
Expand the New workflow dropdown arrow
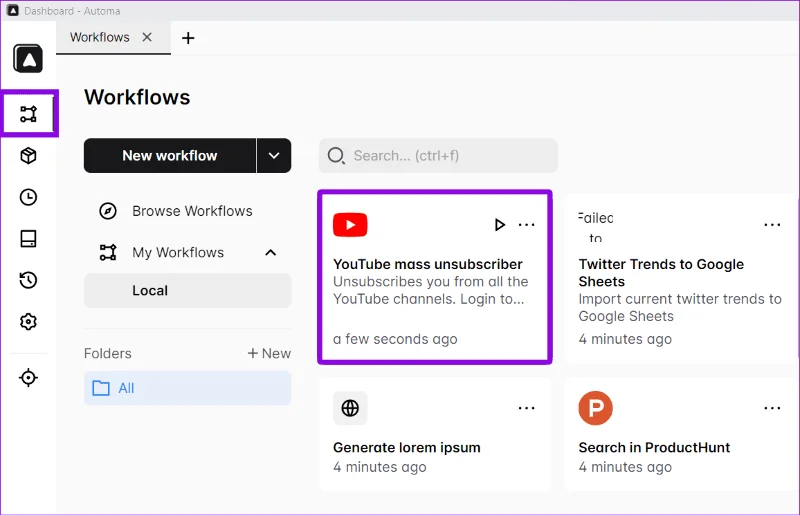[x=274, y=156]
